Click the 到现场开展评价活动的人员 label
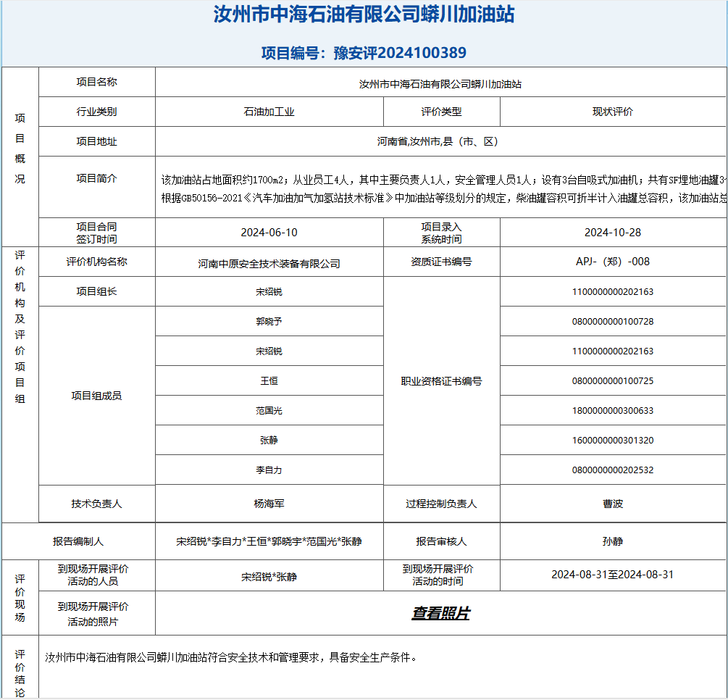The height and width of the screenshot is (700, 728). pos(93,575)
